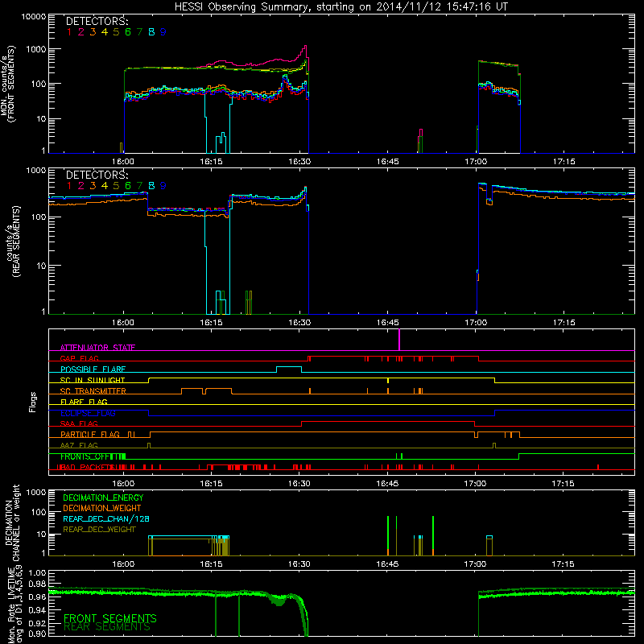This screenshot has width=644, height=644.
Task: Select blue detector 9 in rear segments legend
Action: tap(163, 186)
